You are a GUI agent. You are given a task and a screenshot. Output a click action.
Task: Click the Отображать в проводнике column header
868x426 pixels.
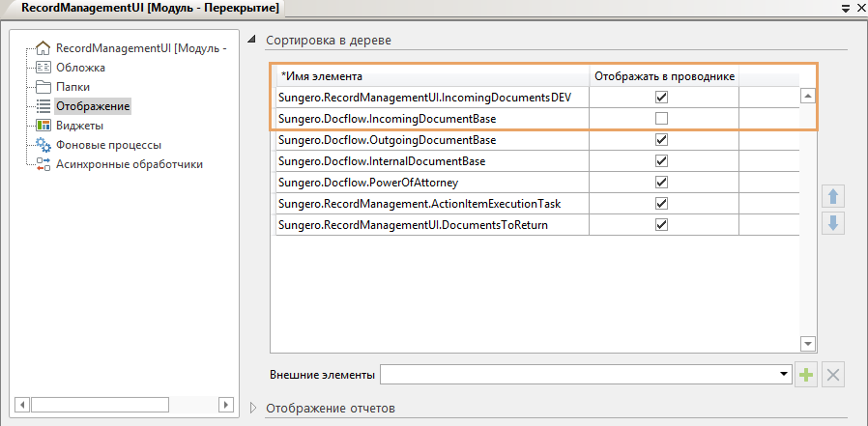click(664, 76)
